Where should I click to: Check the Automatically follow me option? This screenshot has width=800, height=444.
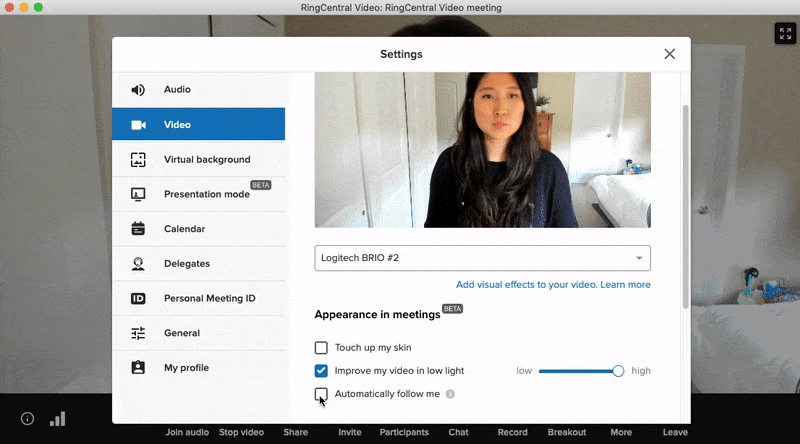click(x=321, y=394)
